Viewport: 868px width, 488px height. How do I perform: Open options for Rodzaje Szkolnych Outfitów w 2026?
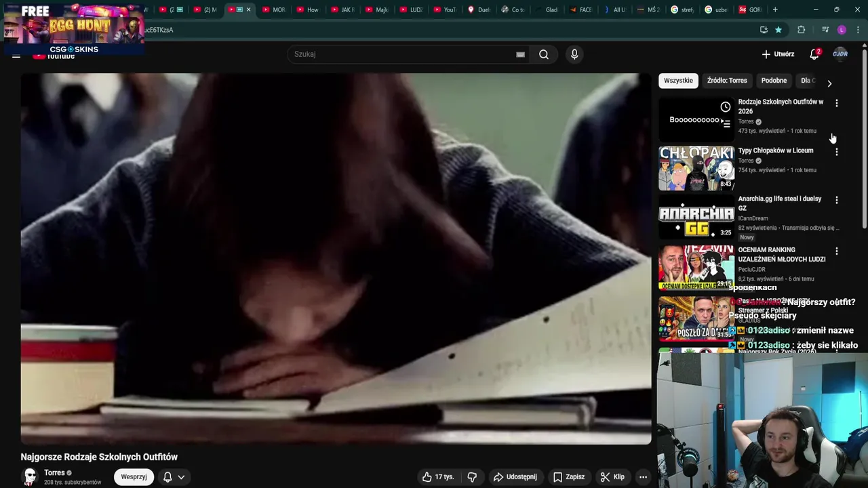tap(836, 103)
